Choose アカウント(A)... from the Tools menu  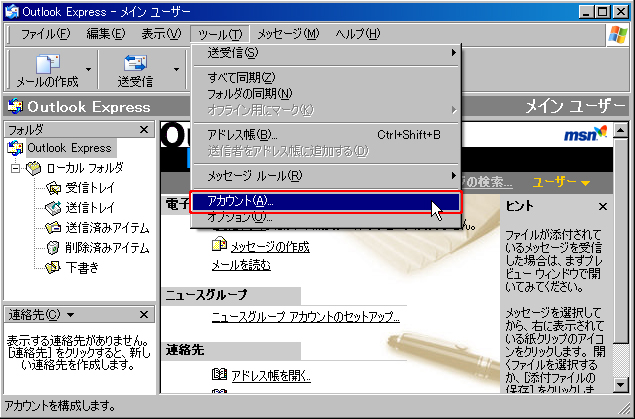point(326,201)
